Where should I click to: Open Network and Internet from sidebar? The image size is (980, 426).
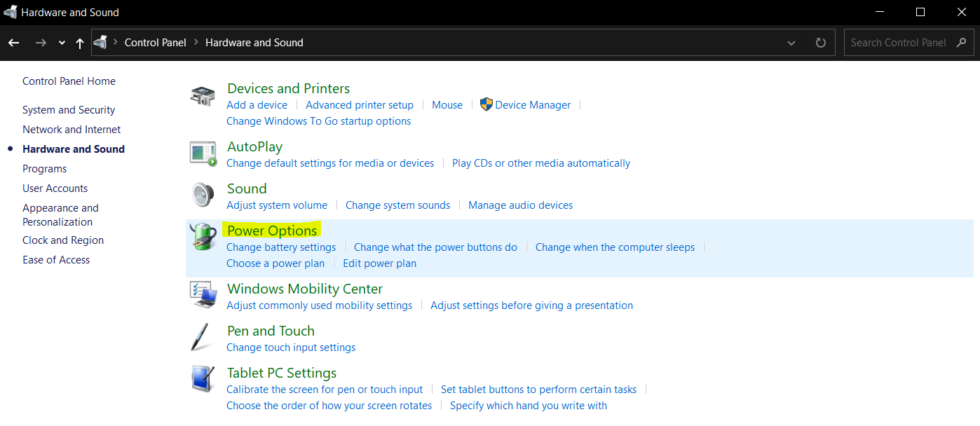click(72, 130)
